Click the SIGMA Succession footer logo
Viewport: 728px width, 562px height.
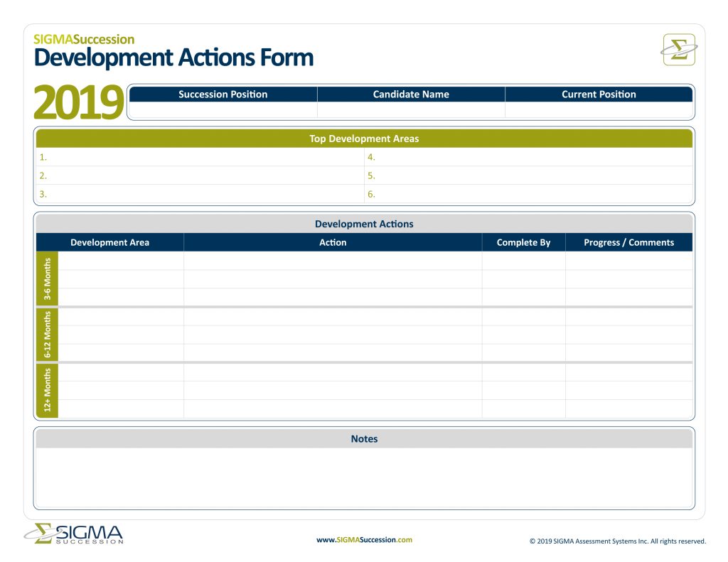coord(74,534)
